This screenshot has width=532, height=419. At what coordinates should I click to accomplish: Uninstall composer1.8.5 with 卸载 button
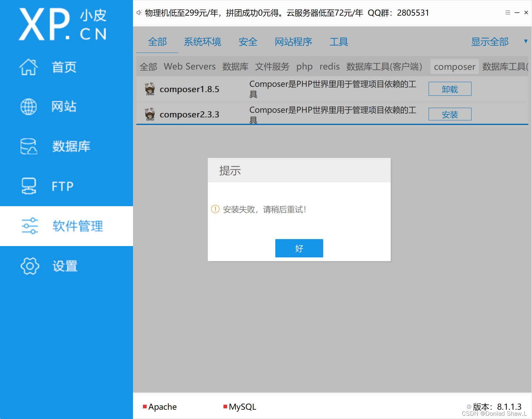(x=450, y=89)
